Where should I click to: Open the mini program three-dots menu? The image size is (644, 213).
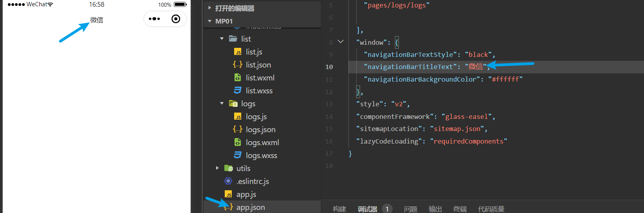155,19
